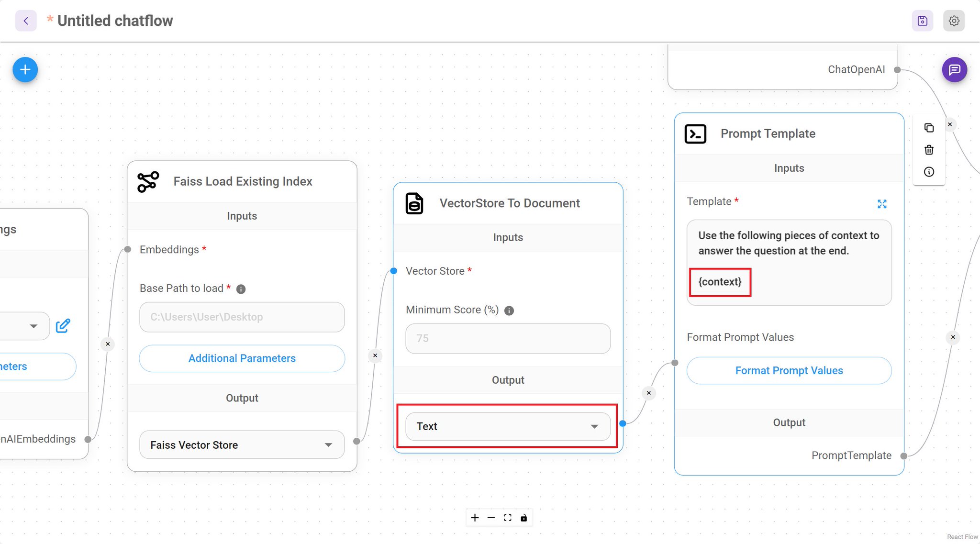This screenshot has height=544, width=980.
Task: Open Format Prompt Values dialog
Action: (789, 370)
